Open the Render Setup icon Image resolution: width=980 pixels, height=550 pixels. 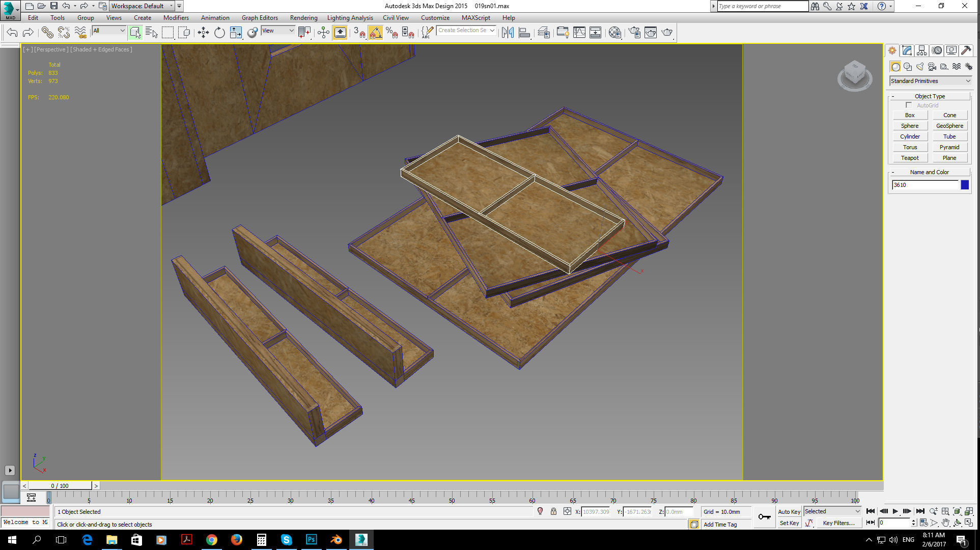(634, 33)
